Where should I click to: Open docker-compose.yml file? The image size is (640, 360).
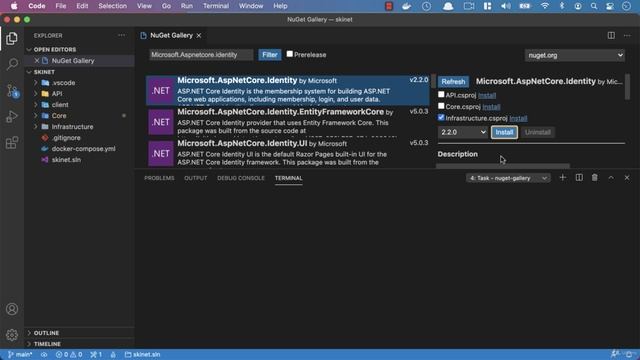pos(83,149)
